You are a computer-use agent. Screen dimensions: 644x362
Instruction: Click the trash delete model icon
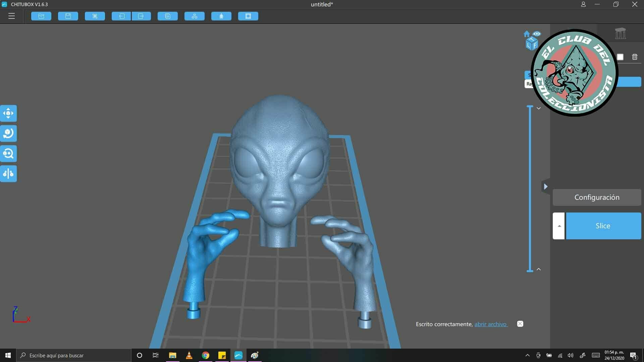point(635,57)
